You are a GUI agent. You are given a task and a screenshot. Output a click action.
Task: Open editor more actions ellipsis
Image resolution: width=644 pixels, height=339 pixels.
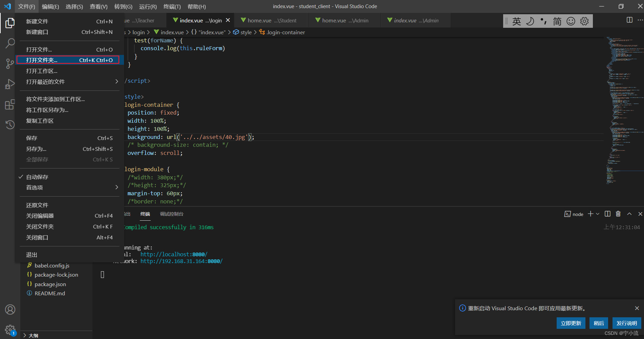coord(640,20)
